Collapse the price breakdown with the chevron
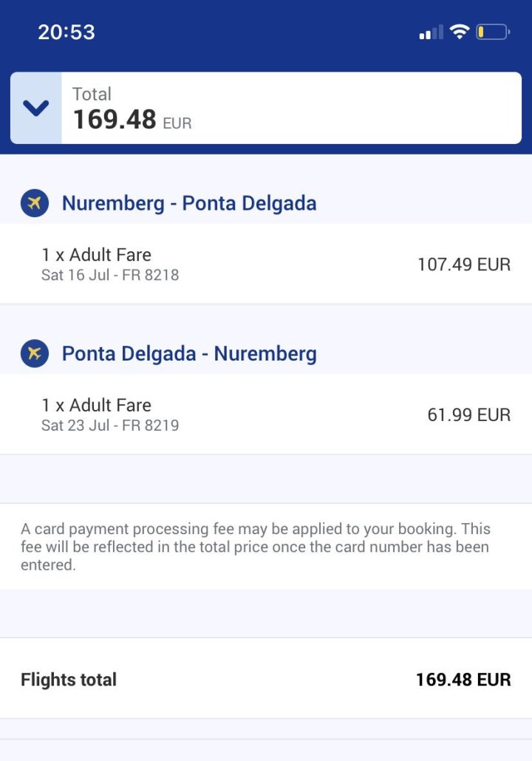Screen dimensions: 532x761 point(35,109)
